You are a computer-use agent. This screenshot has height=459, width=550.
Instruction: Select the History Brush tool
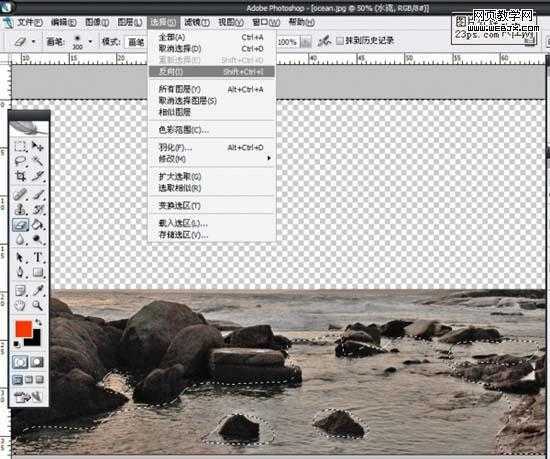tap(38, 209)
